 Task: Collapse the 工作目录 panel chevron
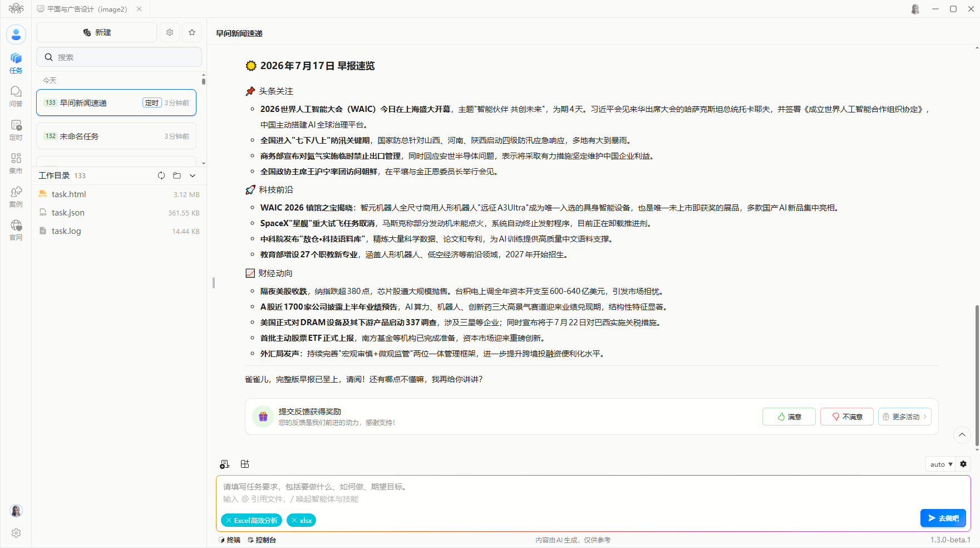pos(193,175)
